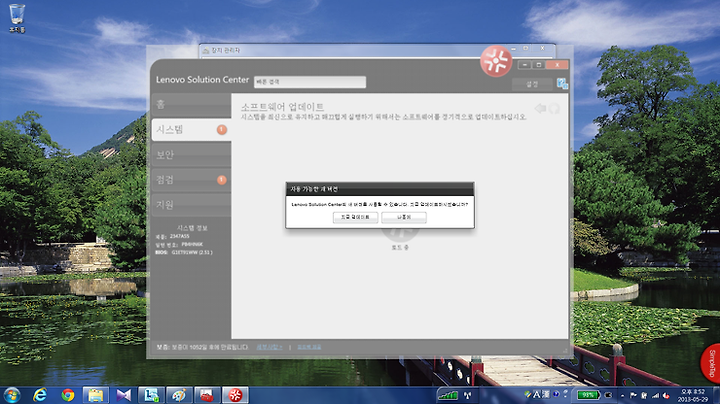The image size is (720, 404).
Task: Open the 점검 sidebar tab
Action: (x=191, y=180)
